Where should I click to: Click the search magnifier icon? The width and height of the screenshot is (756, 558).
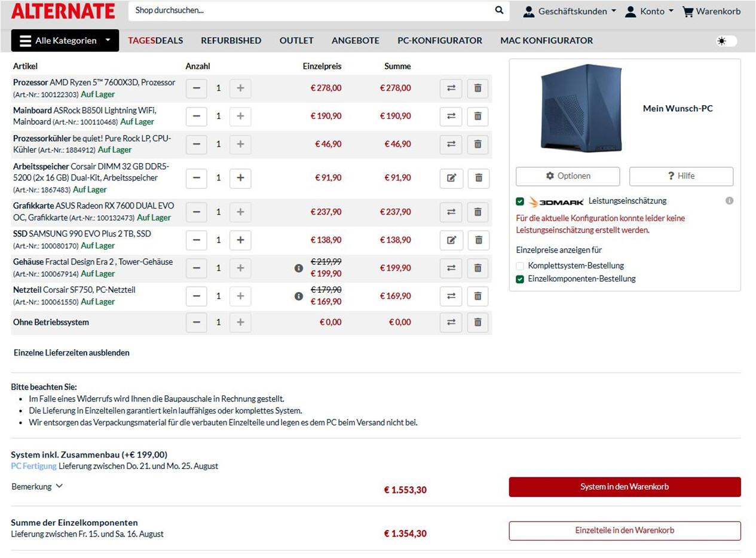pos(499,10)
